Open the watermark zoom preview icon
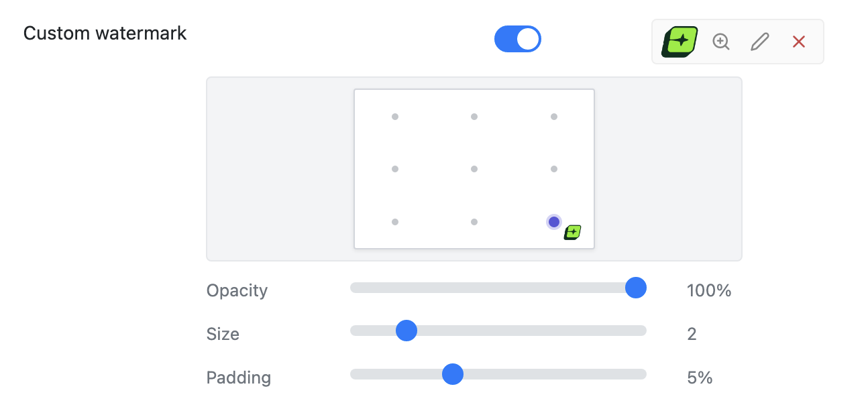This screenshot has width=868, height=409. tap(720, 42)
